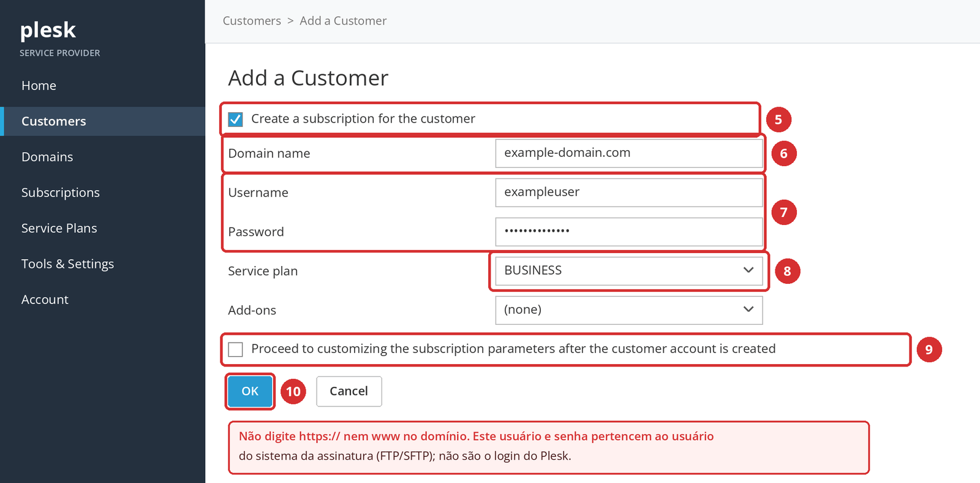Click the Add-ons label
980x483 pixels.
coord(252,310)
